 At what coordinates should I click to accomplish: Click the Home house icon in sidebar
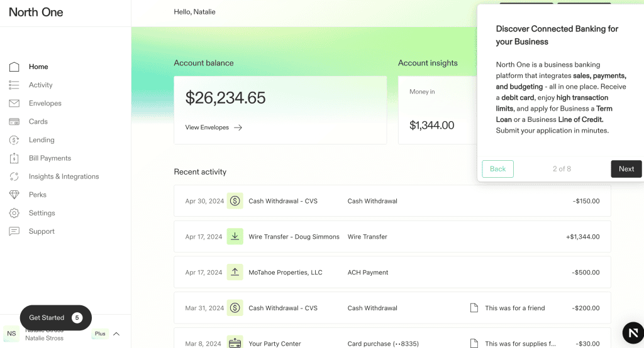click(x=14, y=67)
